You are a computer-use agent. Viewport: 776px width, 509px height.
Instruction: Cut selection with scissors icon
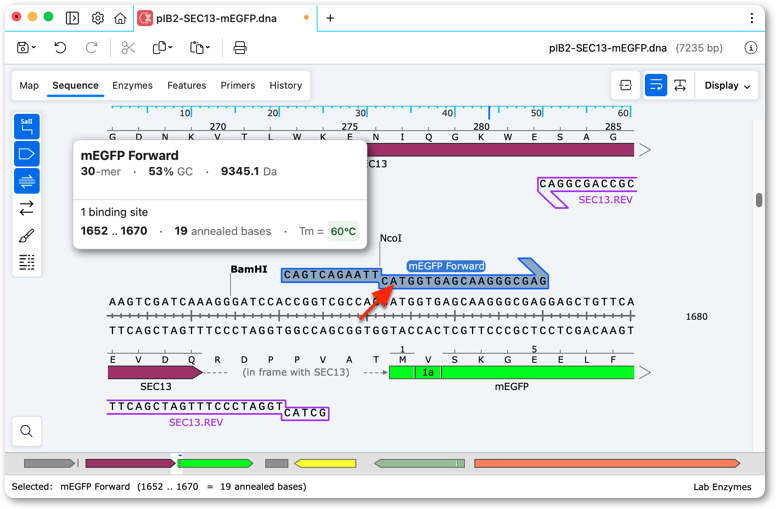point(128,48)
